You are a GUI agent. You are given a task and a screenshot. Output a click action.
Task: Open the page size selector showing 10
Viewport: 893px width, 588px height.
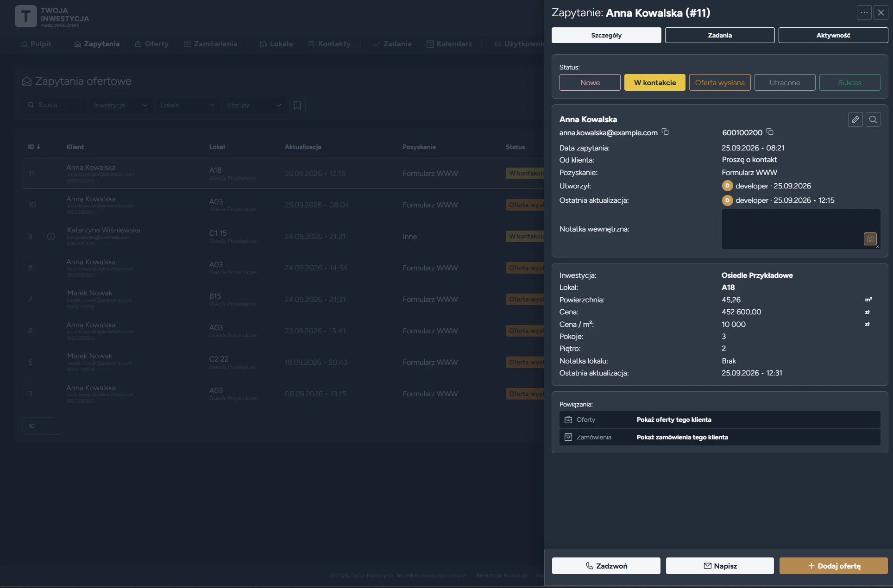coord(41,426)
